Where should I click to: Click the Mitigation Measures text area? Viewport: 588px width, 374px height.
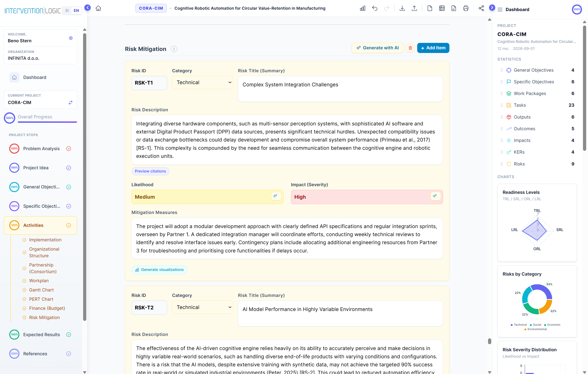pyautogui.click(x=287, y=238)
